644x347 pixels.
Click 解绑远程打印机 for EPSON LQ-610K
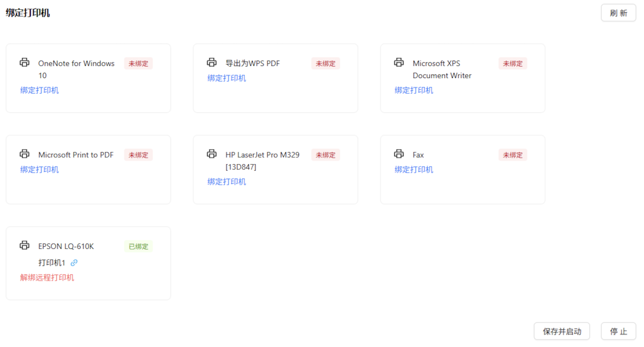point(47,277)
